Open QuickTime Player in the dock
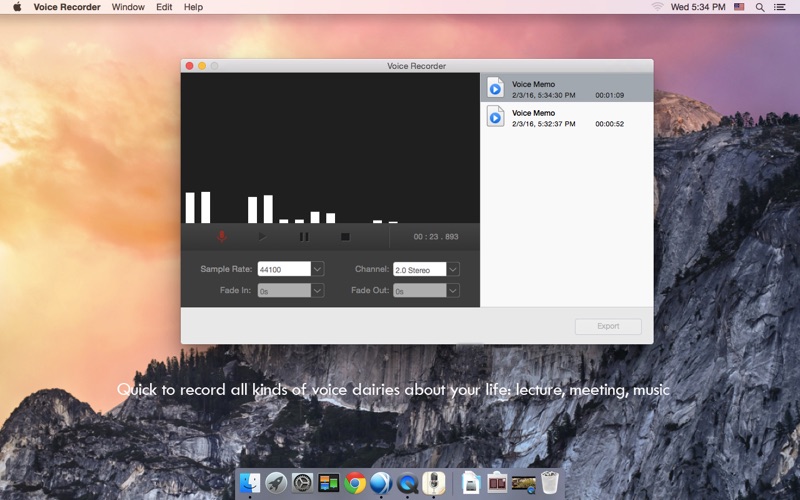Image resolution: width=800 pixels, height=500 pixels. [x=407, y=483]
